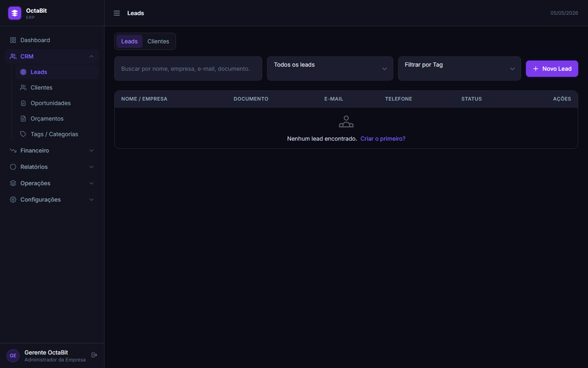Click the Novo Lead button

pos(552,69)
